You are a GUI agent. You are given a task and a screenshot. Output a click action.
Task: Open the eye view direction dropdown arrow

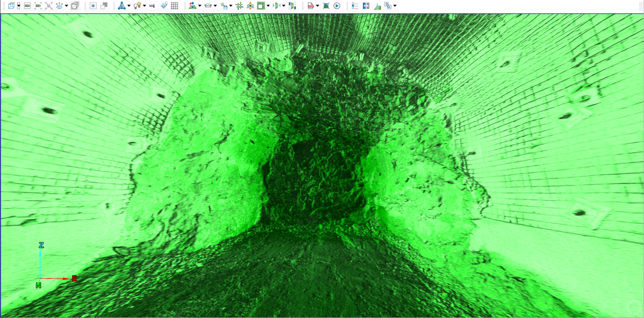click(x=66, y=6)
